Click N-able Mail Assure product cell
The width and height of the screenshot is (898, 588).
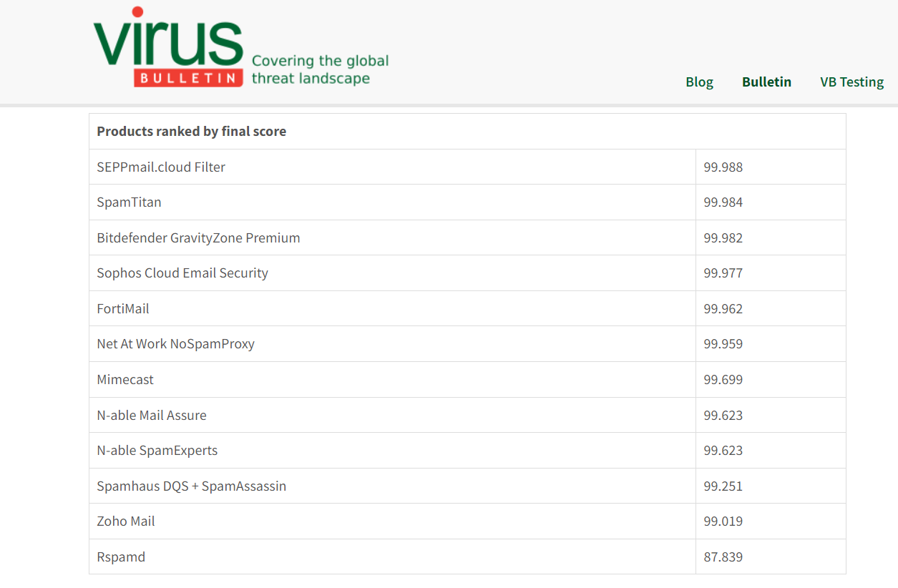click(152, 416)
